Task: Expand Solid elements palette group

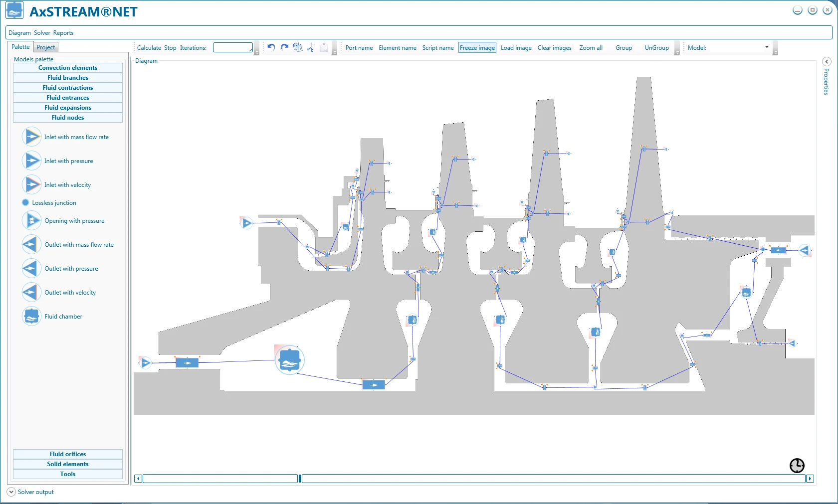Action: coord(68,464)
